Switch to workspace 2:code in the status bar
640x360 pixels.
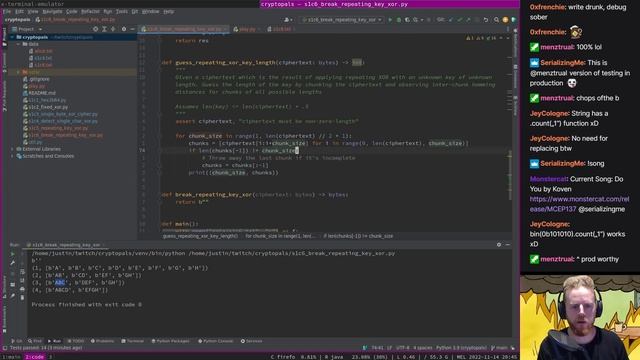pyautogui.click(x=35, y=357)
